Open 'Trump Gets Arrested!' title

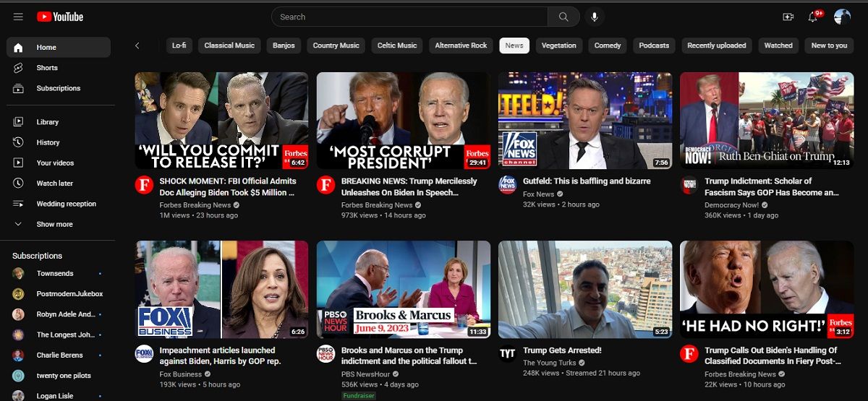[x=562, y=350]
